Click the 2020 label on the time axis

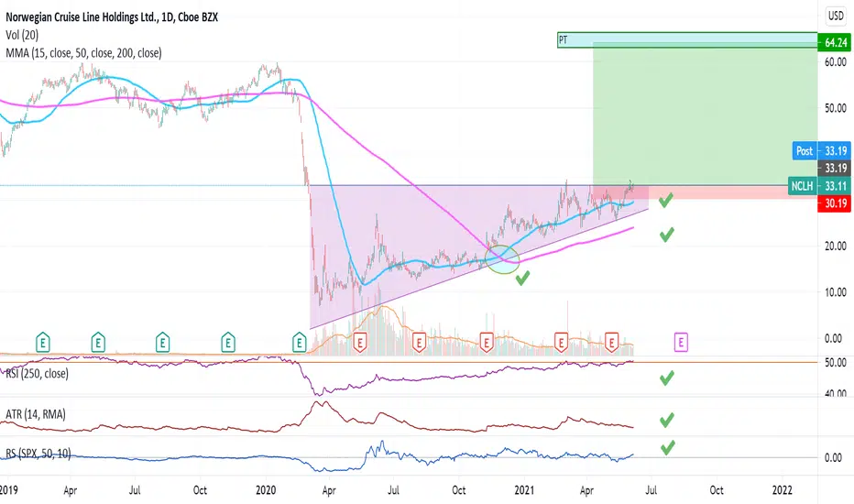point(266,490)
